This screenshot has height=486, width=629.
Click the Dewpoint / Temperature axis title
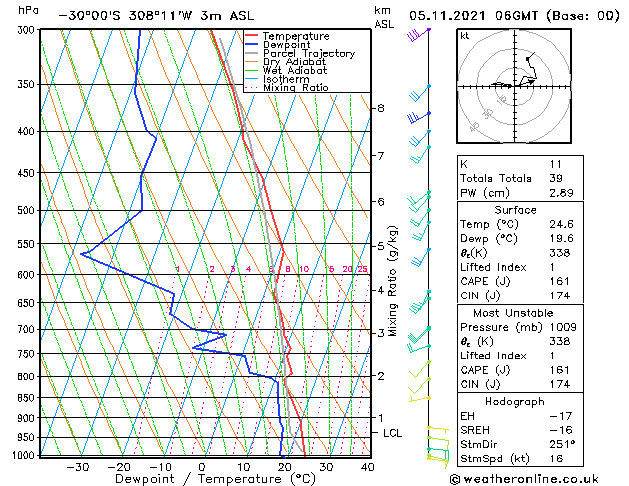point(215,479)
